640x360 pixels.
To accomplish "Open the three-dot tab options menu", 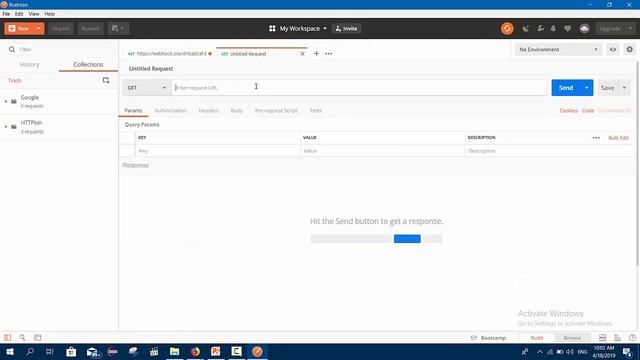I will [329, 53].
